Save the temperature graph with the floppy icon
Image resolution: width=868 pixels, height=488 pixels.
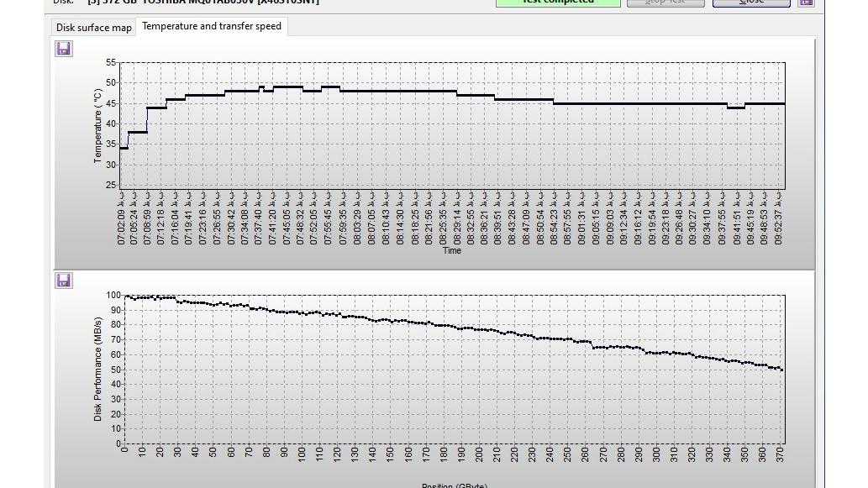[x=64, y=49]
